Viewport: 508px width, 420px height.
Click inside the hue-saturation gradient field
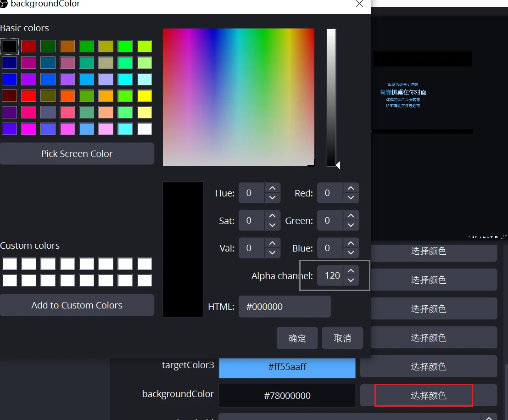(x=239, y=97)
